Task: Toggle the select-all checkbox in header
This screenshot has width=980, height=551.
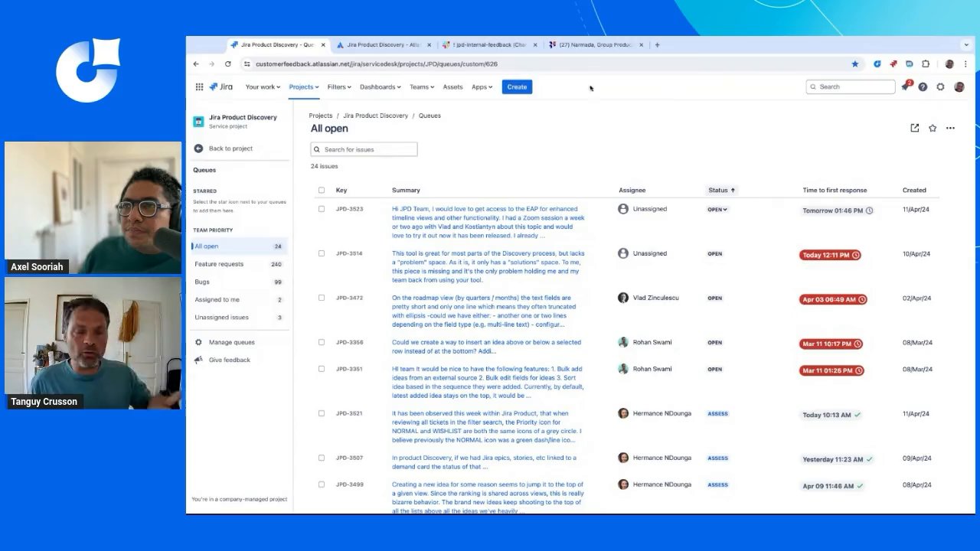Action: tap(321, 190)
